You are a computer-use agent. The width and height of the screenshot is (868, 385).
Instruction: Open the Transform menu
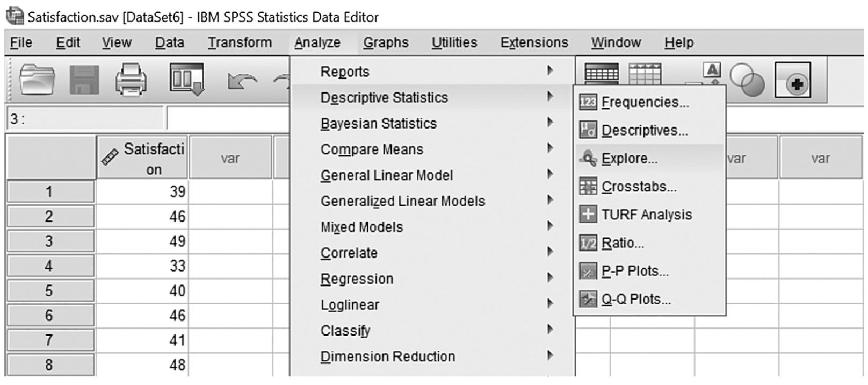[x=240, y=42]
